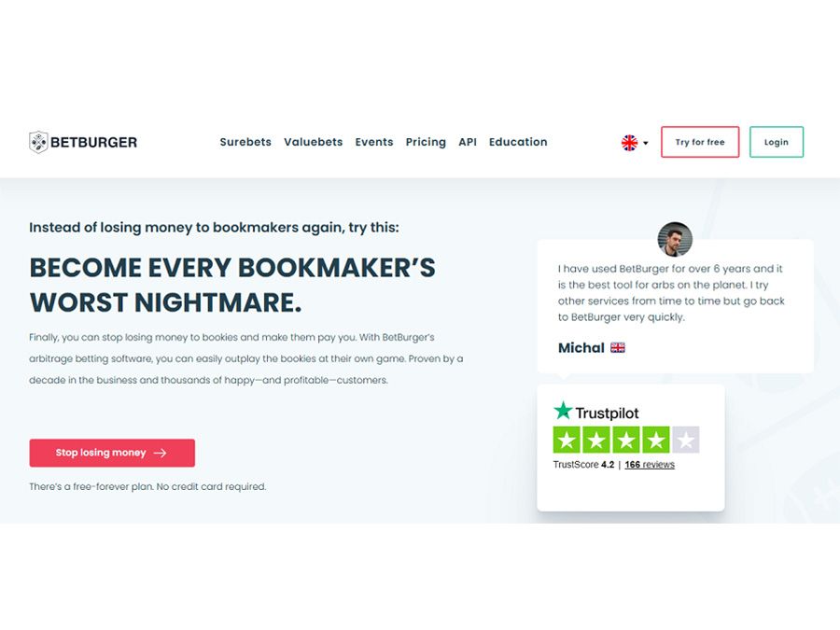The image size is (840, 630).
Task: Open the Valuebets menu item
Action: point(314,142)
